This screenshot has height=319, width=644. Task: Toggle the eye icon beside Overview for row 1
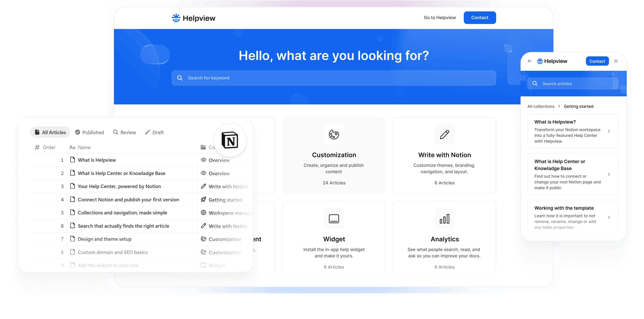point(203,160)
